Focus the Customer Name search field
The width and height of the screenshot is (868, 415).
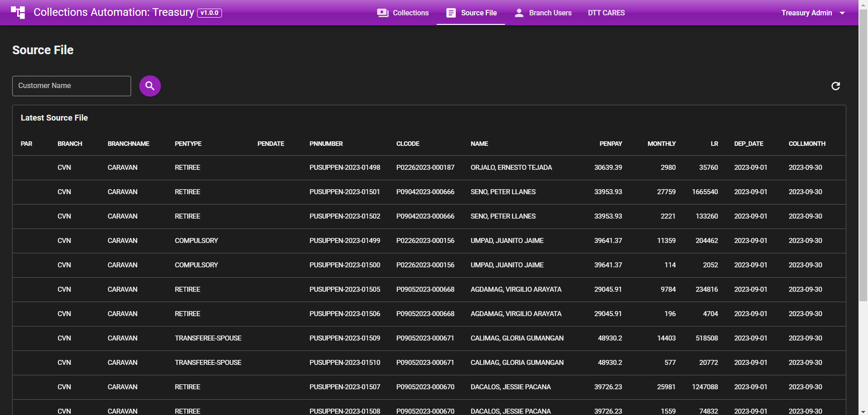pyautogui.click(x=71, y=86)
